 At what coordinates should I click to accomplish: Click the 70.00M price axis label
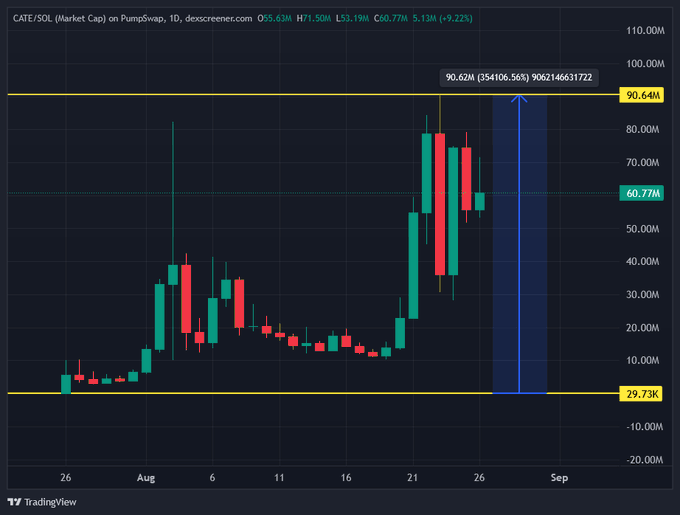[642, 163]
